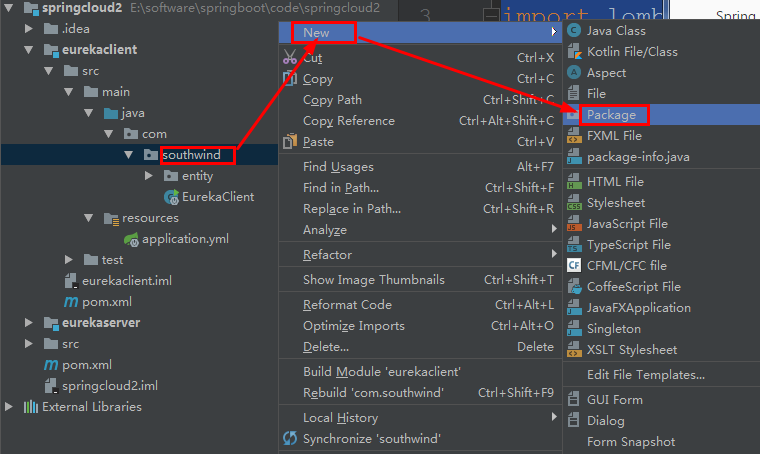Choose Optimize Imports

[420, 326]
